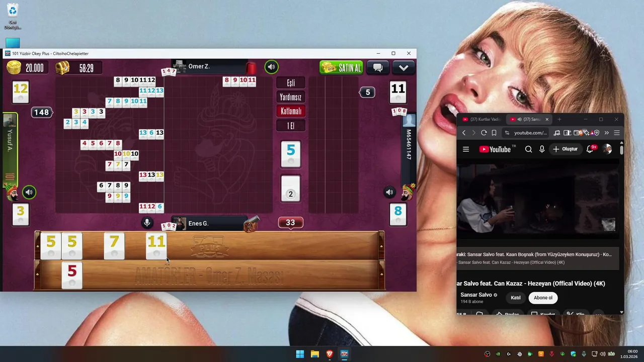Toggle the microphone next to Enes G.
Viewport: 644px width, 362px height.
click(x=147, y=223)
